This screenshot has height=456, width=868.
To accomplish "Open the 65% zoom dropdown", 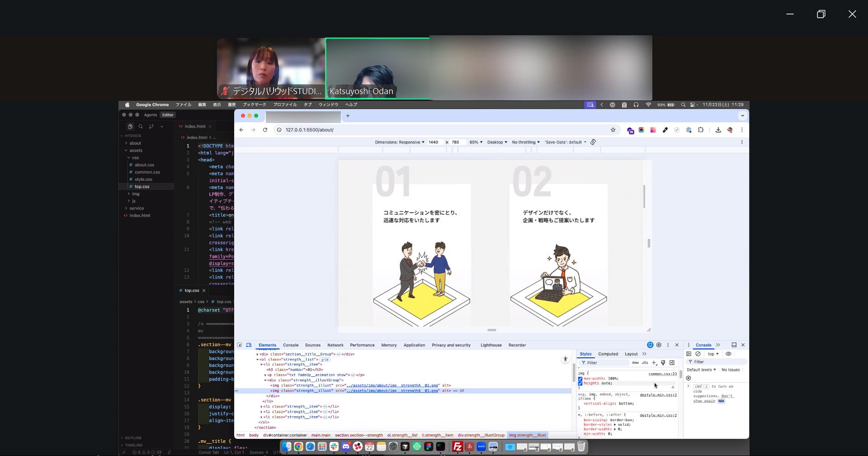I will pyautogui.click(x=476, y=142).
